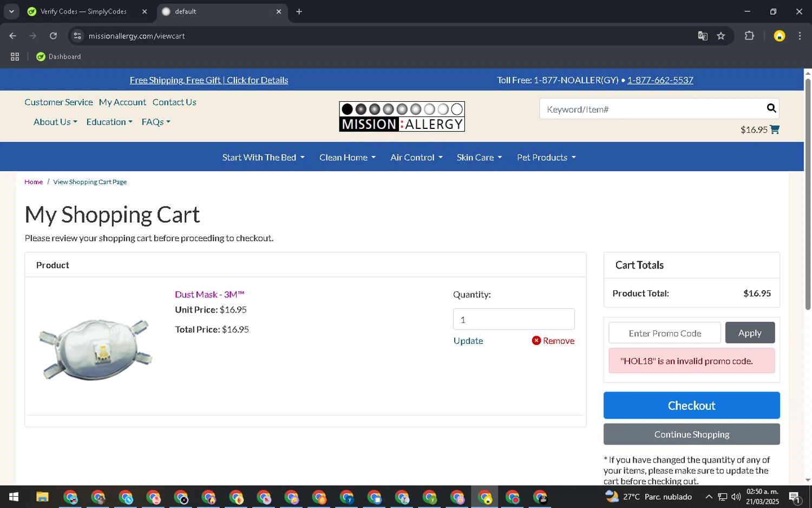Click the search magnifier icon
Image resolution: width=812 pixels, height=508 pixels.
pos(771,108)
